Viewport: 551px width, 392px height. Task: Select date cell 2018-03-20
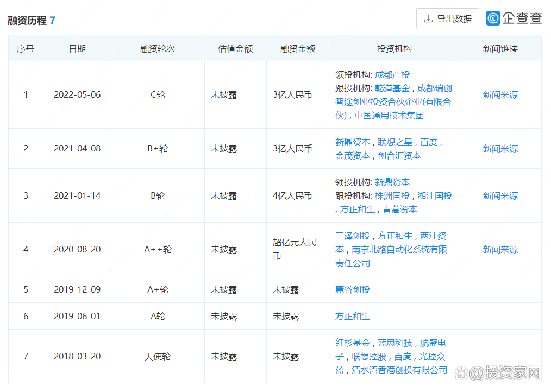[77, 357]
